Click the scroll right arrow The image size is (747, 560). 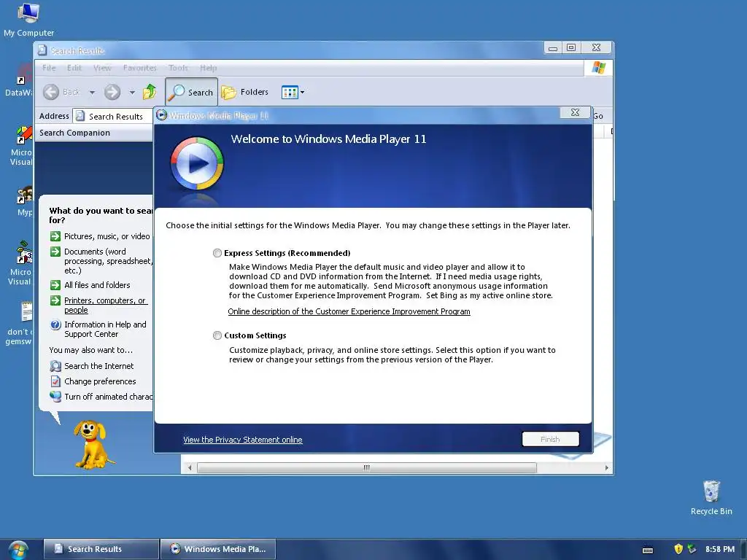pyautogui.click(x=606, y=467)
